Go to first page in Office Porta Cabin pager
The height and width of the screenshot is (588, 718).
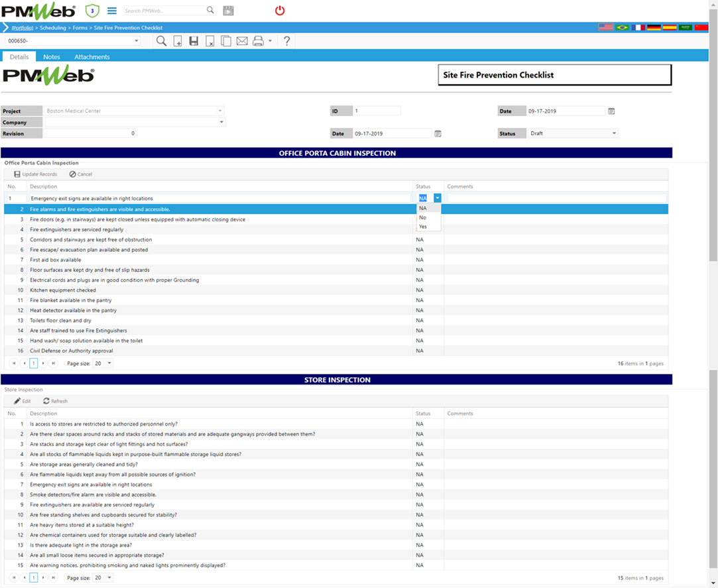[14, 363]
